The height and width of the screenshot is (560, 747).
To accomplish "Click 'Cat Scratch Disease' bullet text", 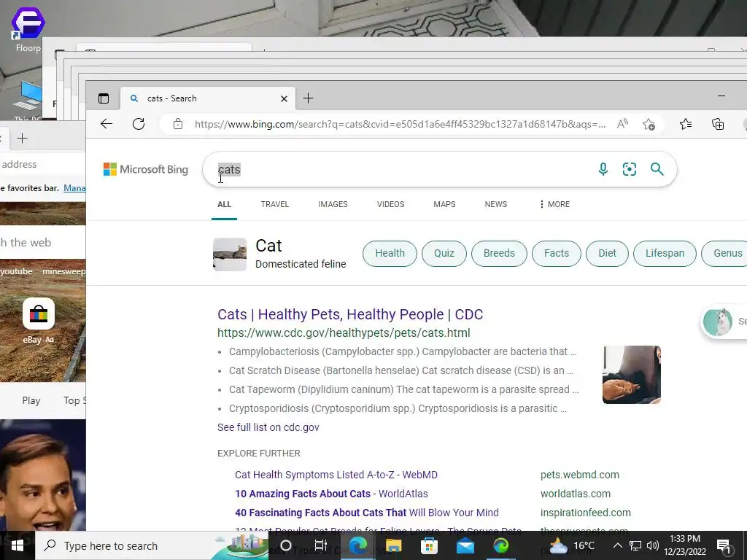I will [x=401, y=370].
